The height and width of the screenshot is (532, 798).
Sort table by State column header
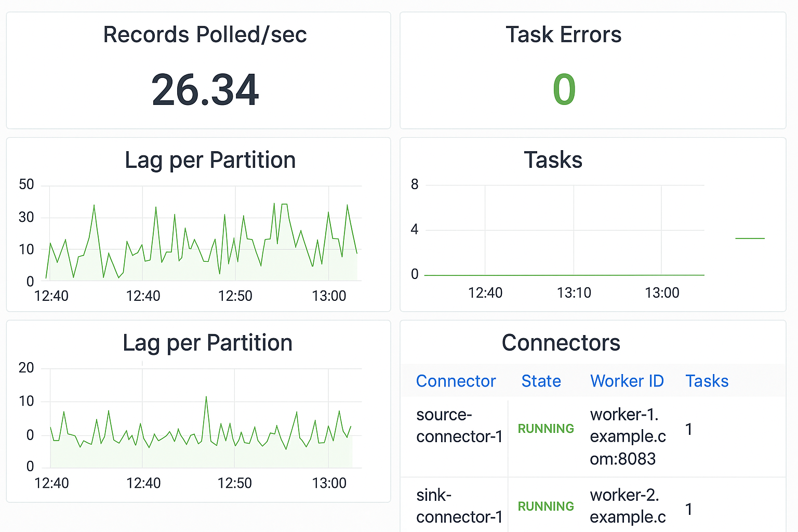point(541,381)
